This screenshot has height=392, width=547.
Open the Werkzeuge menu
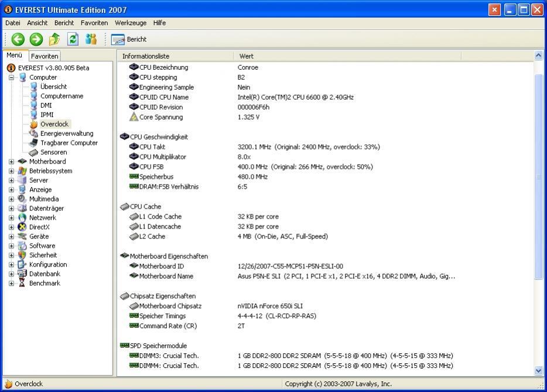(131, 23)
